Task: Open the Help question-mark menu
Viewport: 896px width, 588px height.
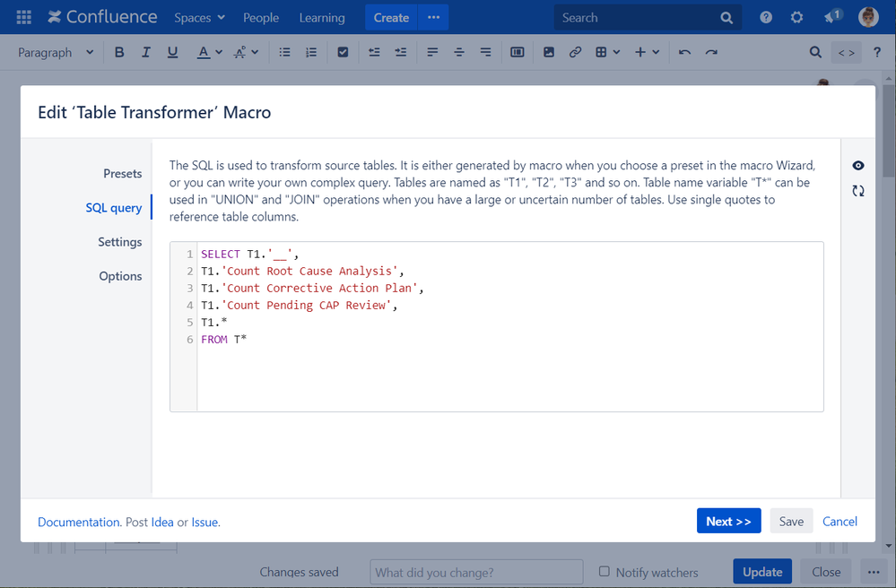Action: (766, 18)
